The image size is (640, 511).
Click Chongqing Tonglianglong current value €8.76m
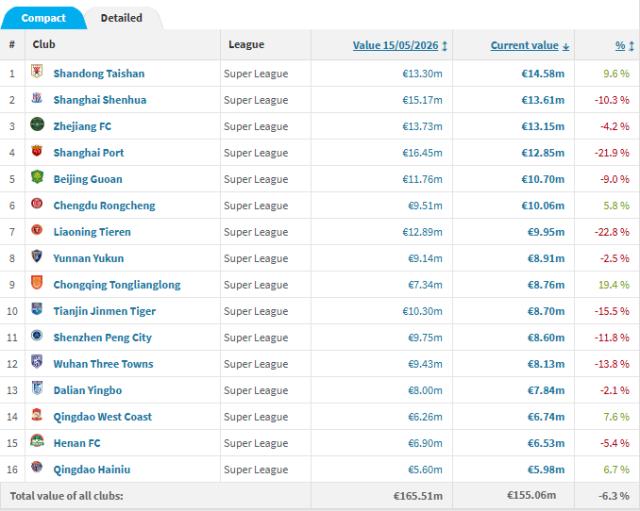546,285
